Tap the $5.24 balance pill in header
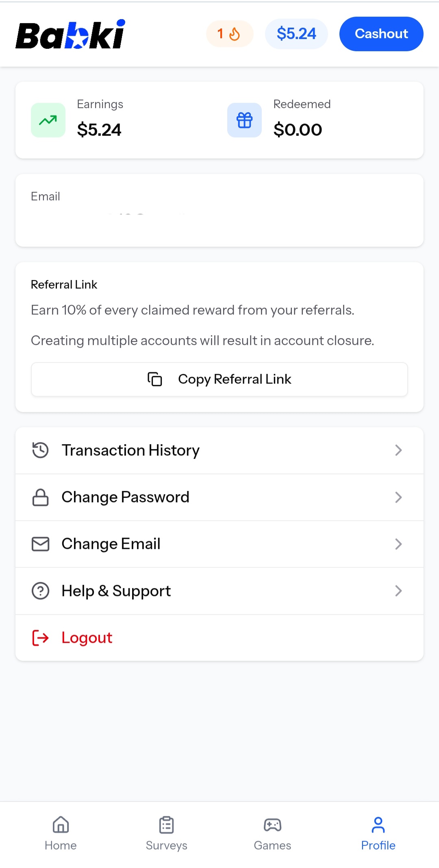The width and height of the screenshot is (439, 868). coord(296,34)
